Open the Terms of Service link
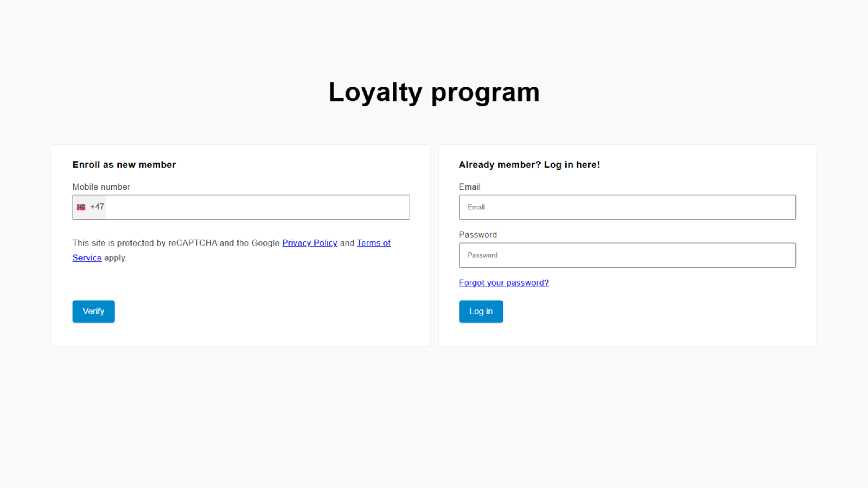This screenshot has width=868, height=488. pyautogui.click(x=373, y=243)
